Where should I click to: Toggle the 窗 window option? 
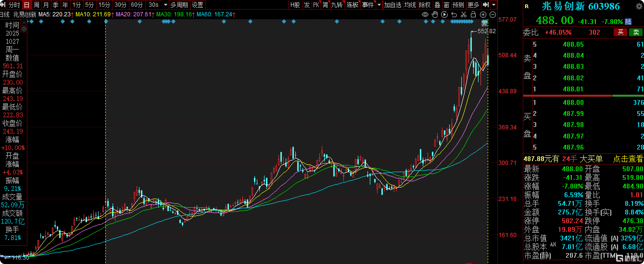tap(447, 5)
